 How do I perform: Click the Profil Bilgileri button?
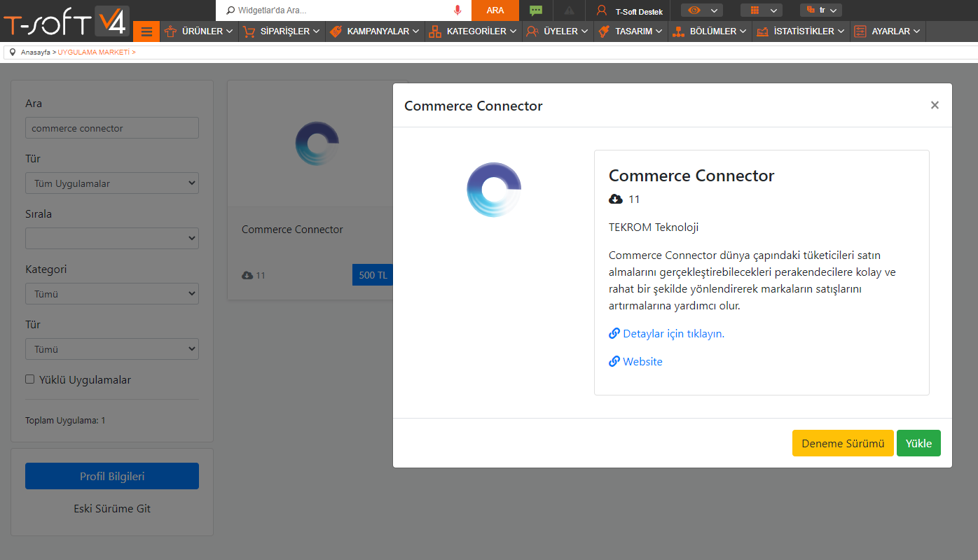click(112, 476)
